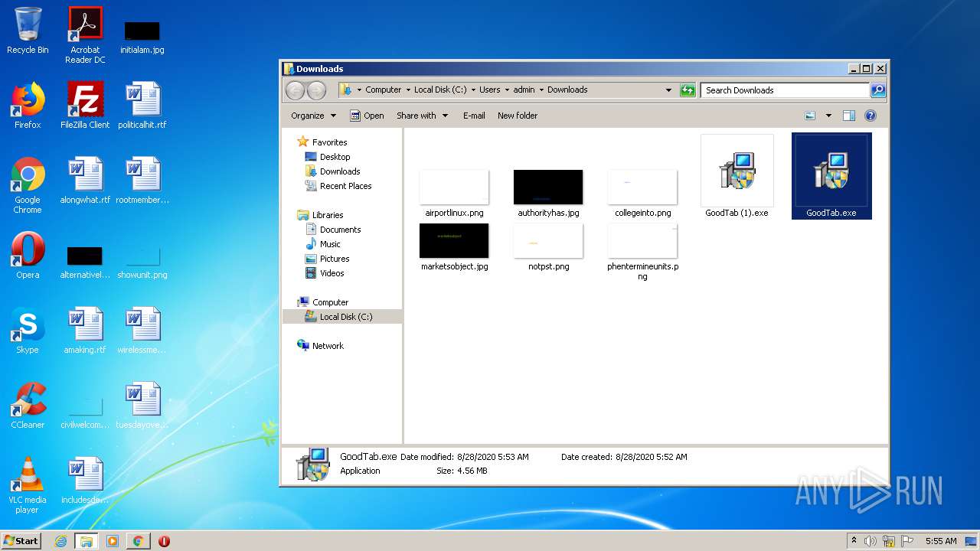Open the Pictures library
This screenshot has height=551, width=980.
[x=335, y=259]
